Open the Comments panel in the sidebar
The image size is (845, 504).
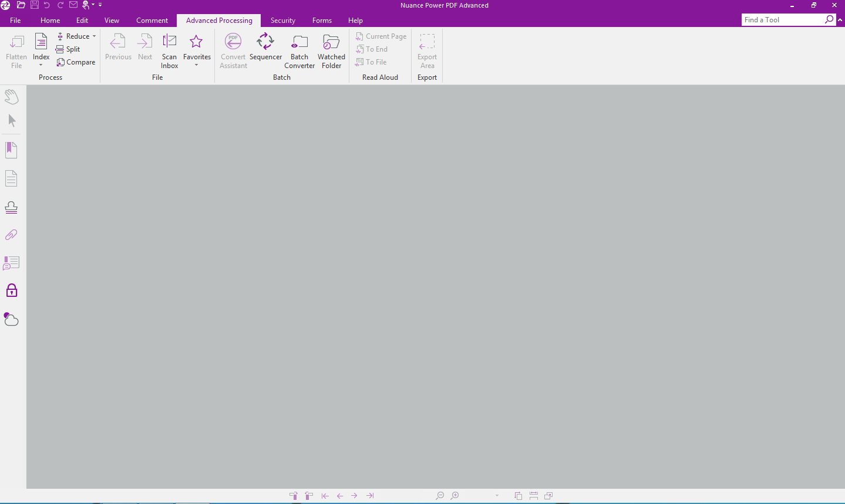click(x=11, y=263)
